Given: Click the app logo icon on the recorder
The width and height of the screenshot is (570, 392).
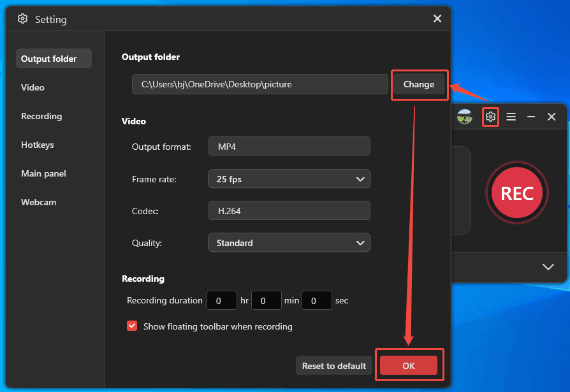Looking at the screenshot, I should [x=465, y=117].
